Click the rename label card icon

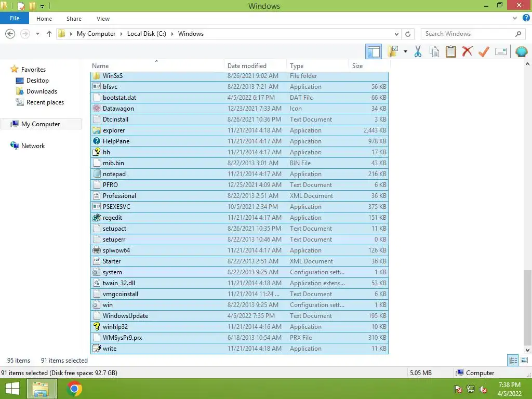pos(501,51)
